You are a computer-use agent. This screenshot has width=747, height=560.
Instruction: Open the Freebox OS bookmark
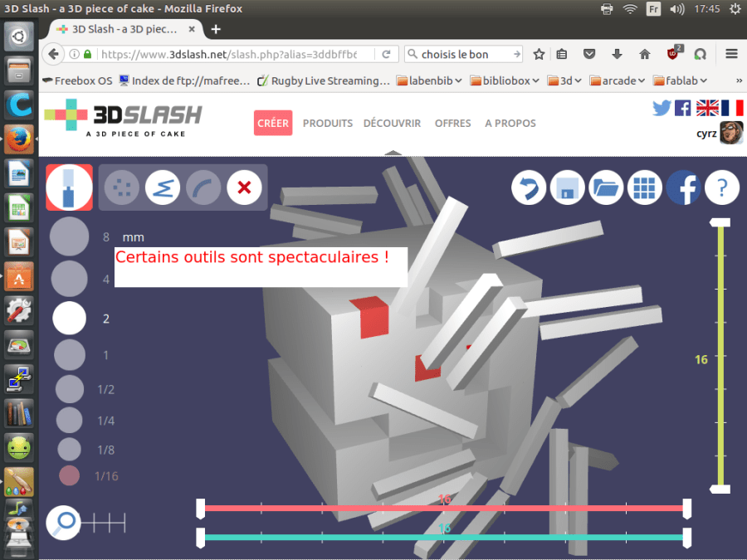(x=76, y=80)
